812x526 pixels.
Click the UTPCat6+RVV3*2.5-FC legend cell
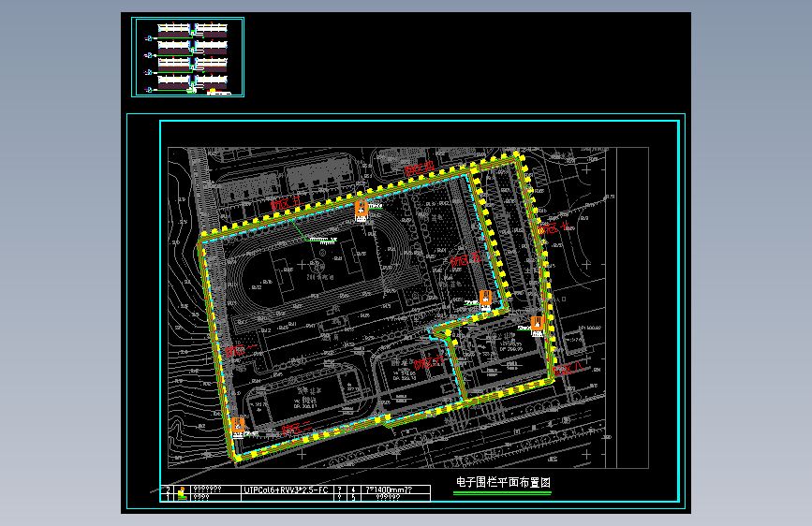click(287, 489)
